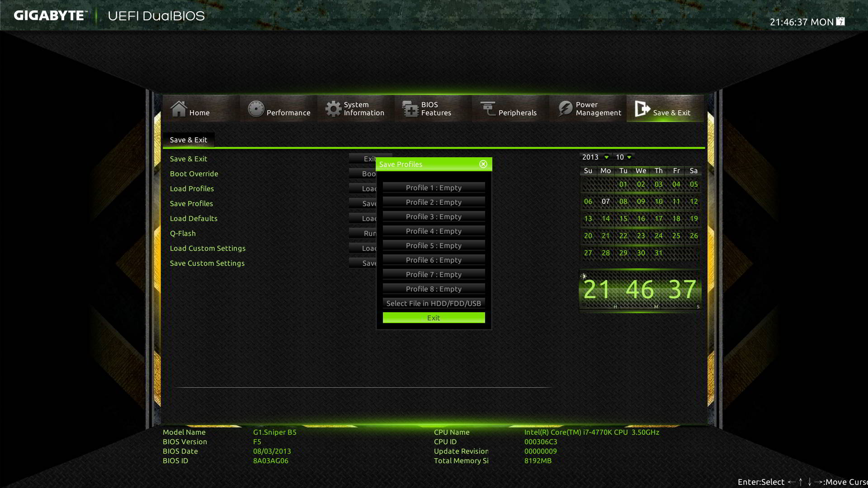Click the Save & Exit menu entry
The height and width of the screenshot is (488, 868).
189,159
